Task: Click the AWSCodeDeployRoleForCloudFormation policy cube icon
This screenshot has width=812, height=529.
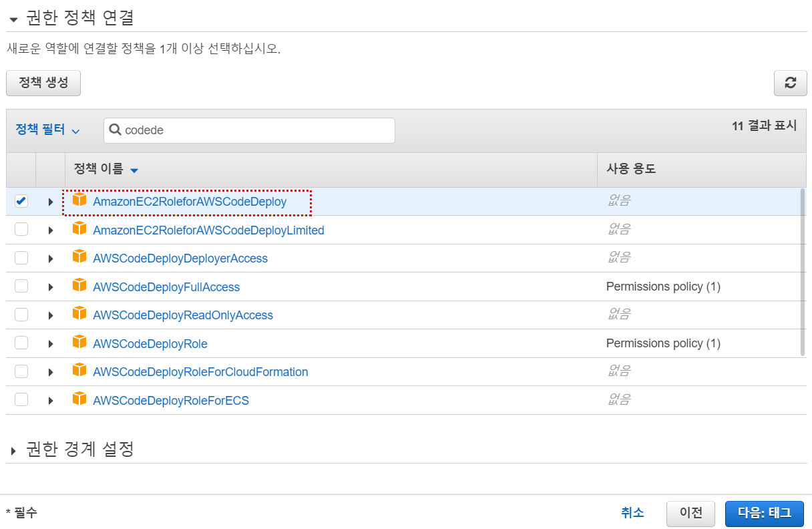Action: [x=79, y=370]
